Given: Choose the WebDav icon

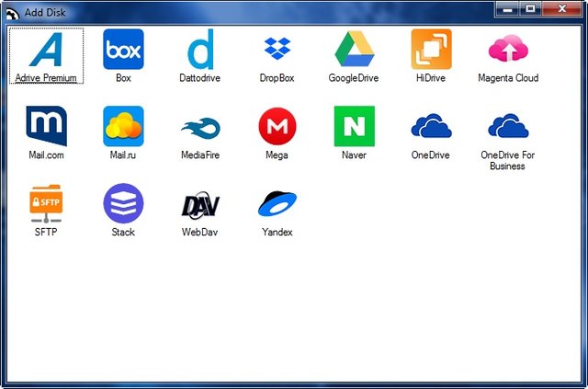Looking at the screenshot, I should coord(200,204).
